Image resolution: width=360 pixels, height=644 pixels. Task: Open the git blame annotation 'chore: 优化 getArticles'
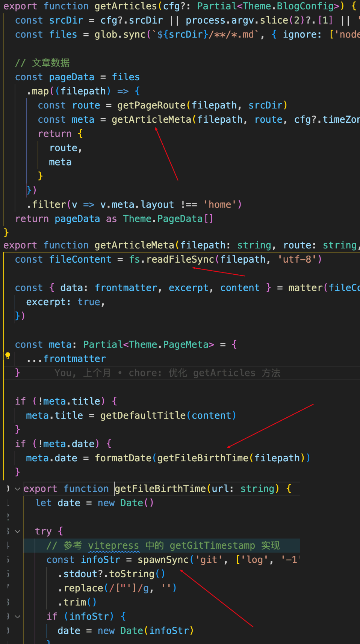(x=167, y=373)
